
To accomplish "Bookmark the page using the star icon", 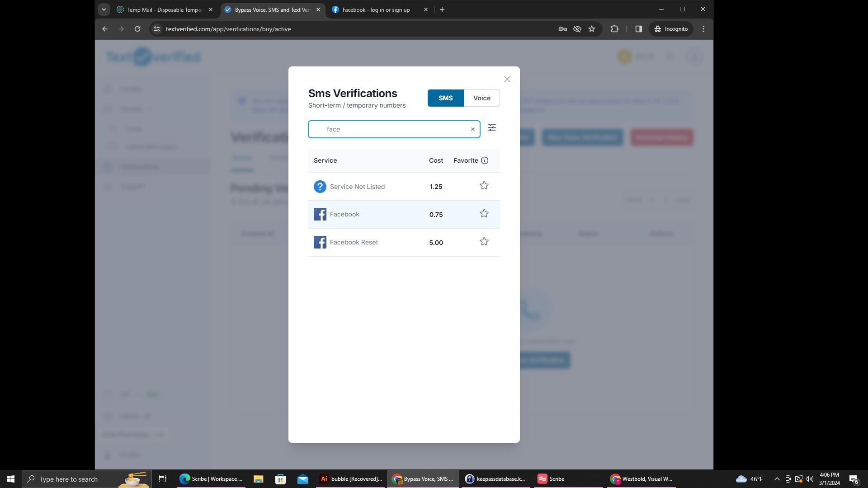I will click(x=592, y=28).
